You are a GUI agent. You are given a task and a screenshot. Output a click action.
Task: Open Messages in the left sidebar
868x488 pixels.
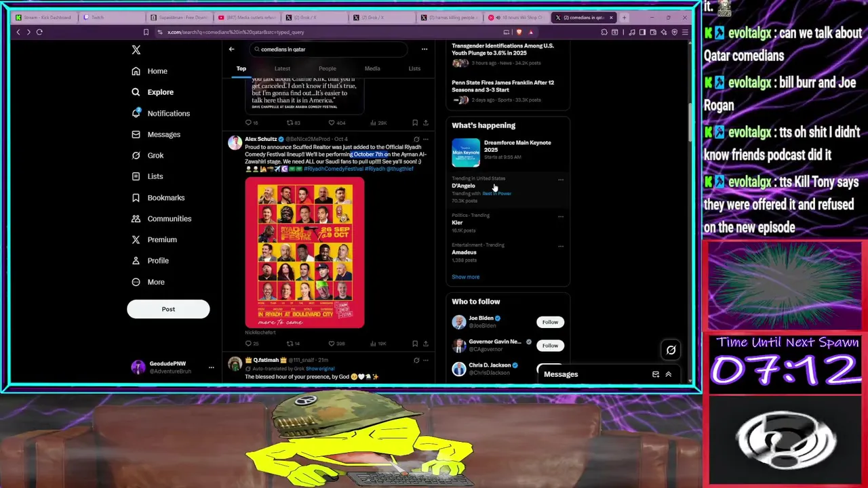(x=157, y=134)
